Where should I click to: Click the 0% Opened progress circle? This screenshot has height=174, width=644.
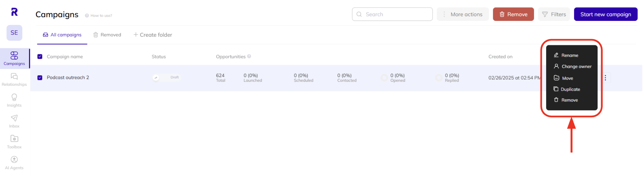(x=384, y=78)
